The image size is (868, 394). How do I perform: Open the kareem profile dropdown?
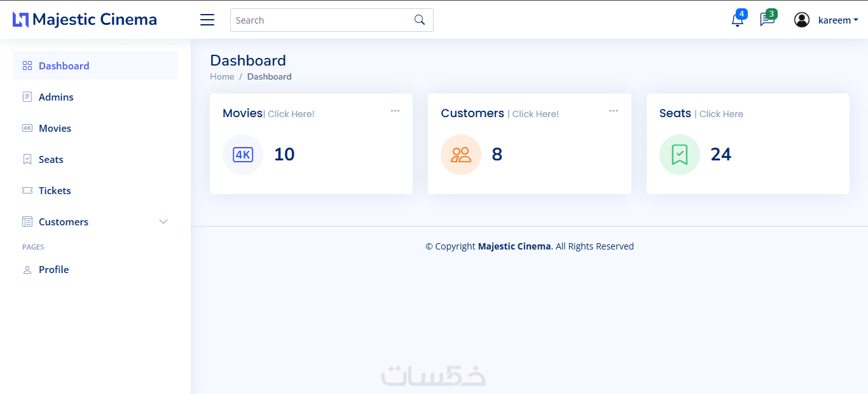click(x=837, y=20)
